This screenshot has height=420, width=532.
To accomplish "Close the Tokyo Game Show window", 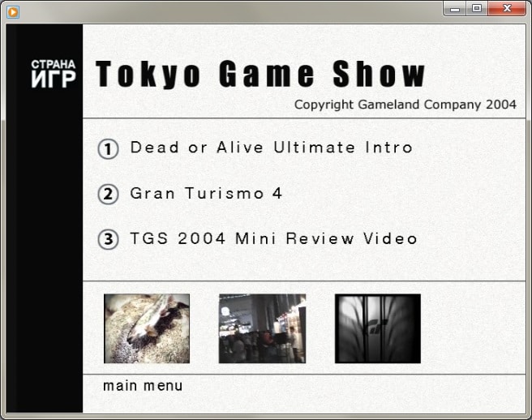I will pos(507,9).
